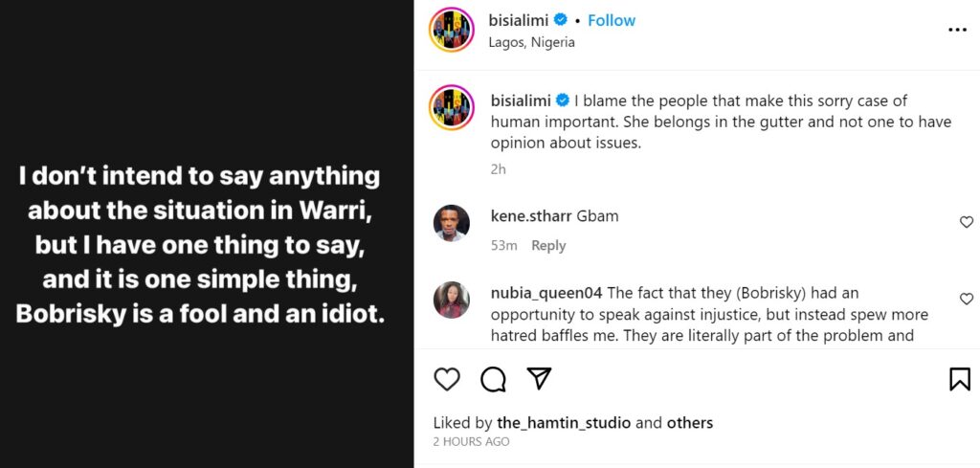
Task: Follow the bisialimi account
Action: coord(612,20)
